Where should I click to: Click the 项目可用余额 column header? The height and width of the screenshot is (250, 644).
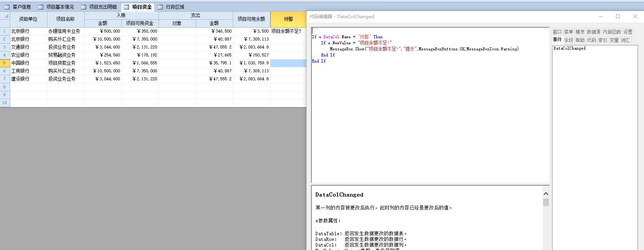tap(251, 19)
